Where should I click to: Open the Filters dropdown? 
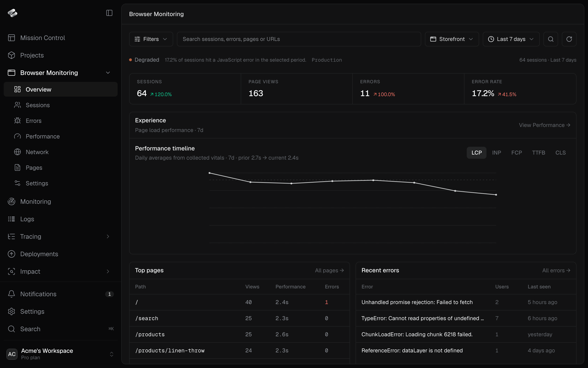pyautogui.click(x=151, y=39)
